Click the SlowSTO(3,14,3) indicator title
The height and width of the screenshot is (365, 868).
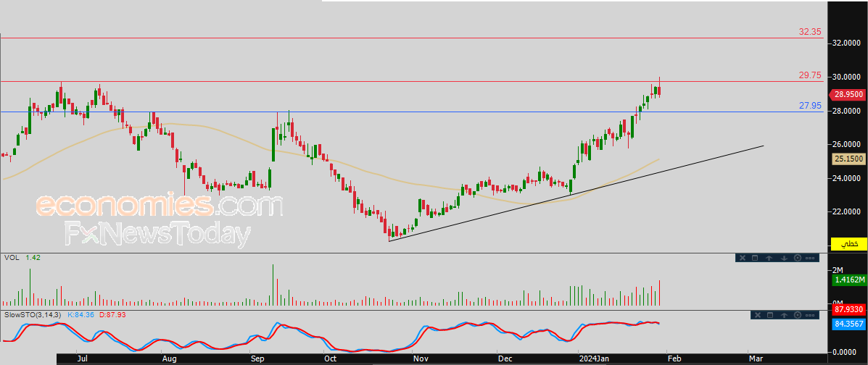(x=33, y=315)
